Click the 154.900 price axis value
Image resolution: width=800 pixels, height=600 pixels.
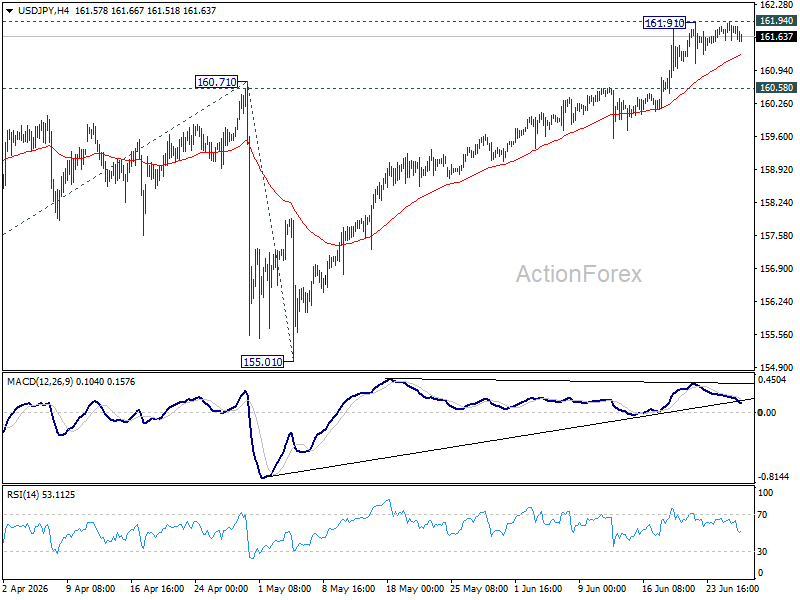[776, 368]
